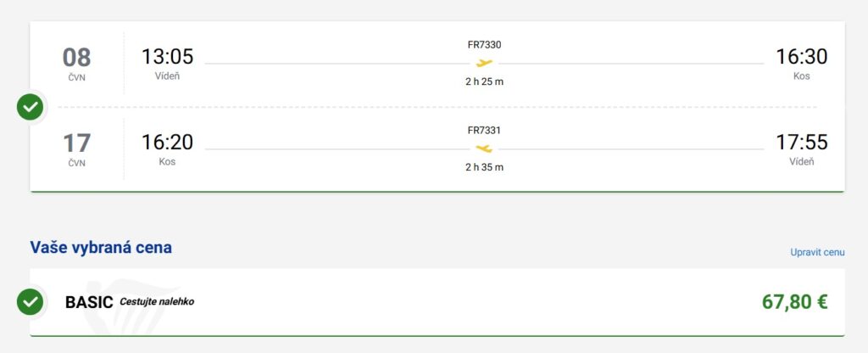Select the 08 ČVN departure date
Viewport: 868px width, 353px height.
(x=76, y=64)
